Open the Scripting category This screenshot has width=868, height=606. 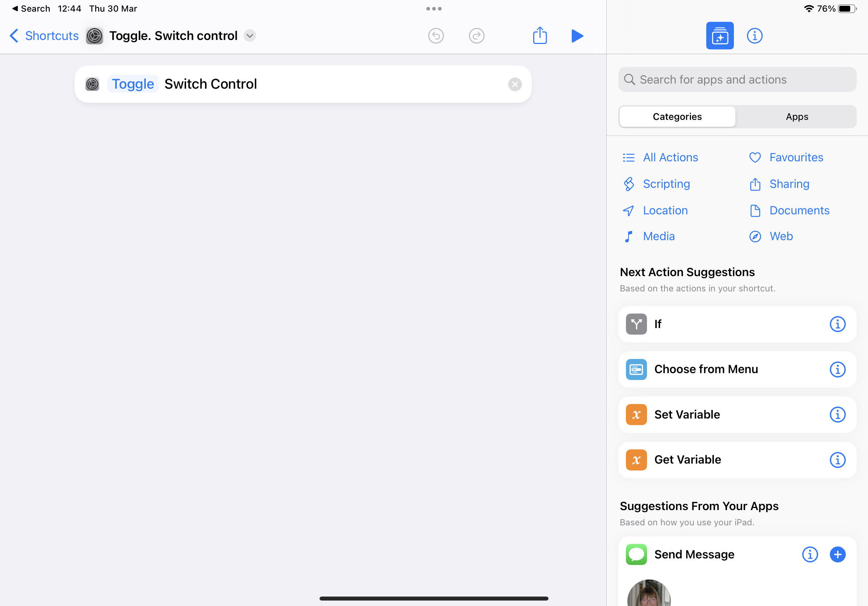pos(666,184)
